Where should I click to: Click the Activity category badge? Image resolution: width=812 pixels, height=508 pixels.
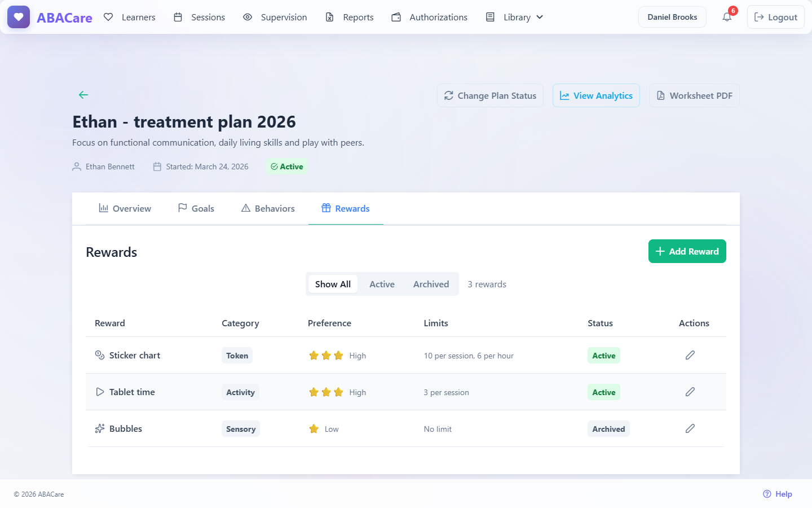[240, 392]
